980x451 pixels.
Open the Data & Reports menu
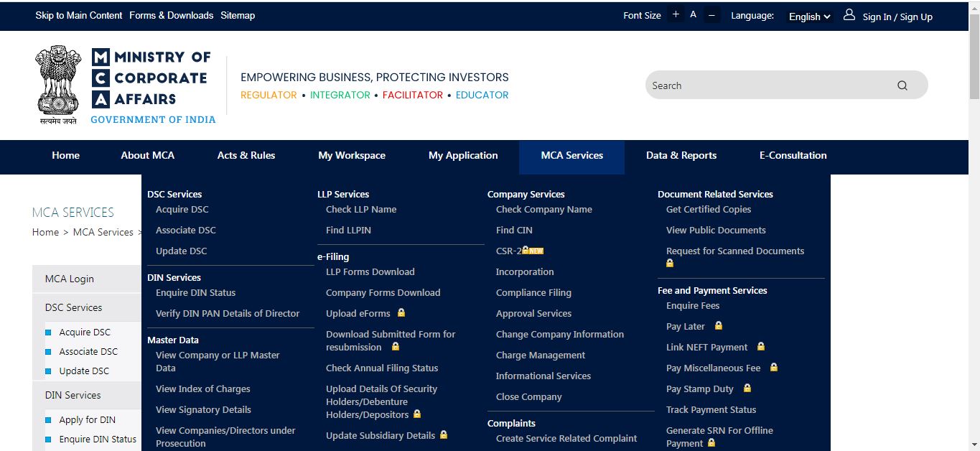pyautogui.click(x=681, y=156)
